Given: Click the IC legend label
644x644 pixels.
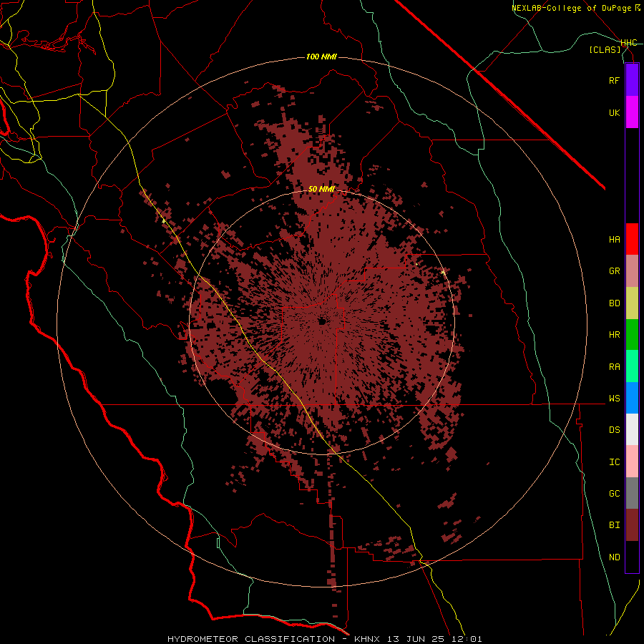Looking at the screenshot, I should click(614, 462).
